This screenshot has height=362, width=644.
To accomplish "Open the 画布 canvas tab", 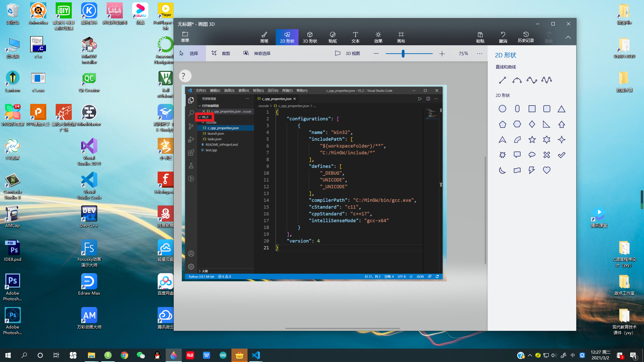I will 401,37.
